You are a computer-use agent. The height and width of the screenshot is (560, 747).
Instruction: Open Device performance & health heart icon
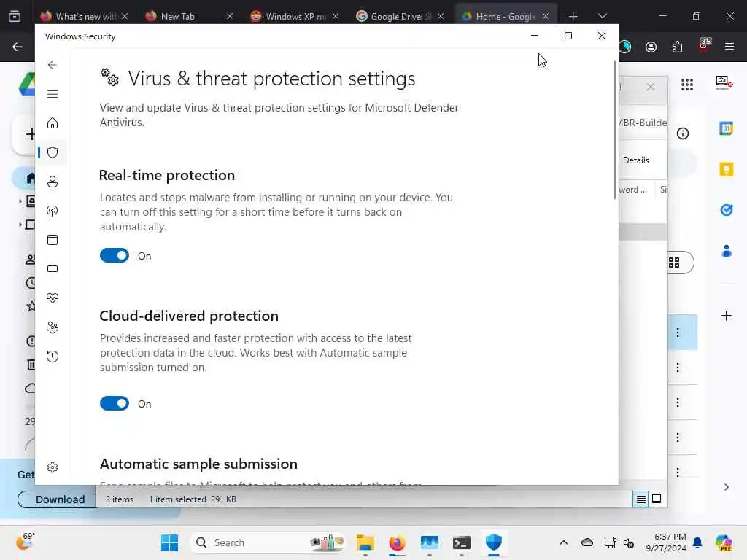(53, 298)
